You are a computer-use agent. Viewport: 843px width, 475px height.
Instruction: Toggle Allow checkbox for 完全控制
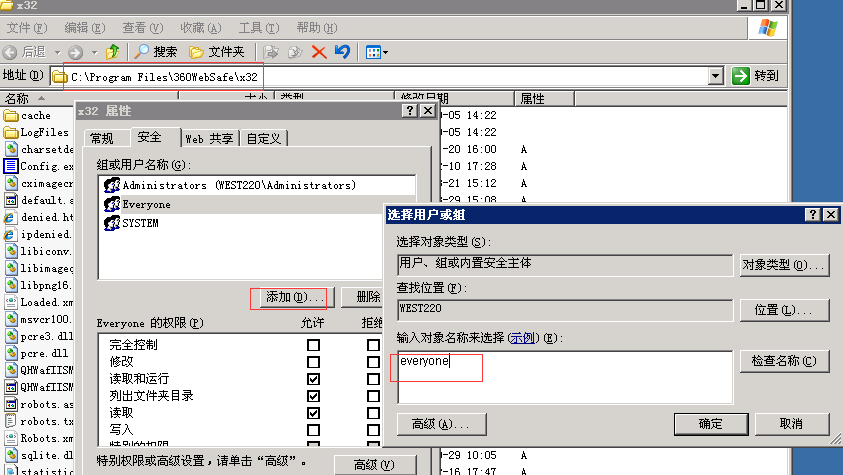click(x=314, y=345)
